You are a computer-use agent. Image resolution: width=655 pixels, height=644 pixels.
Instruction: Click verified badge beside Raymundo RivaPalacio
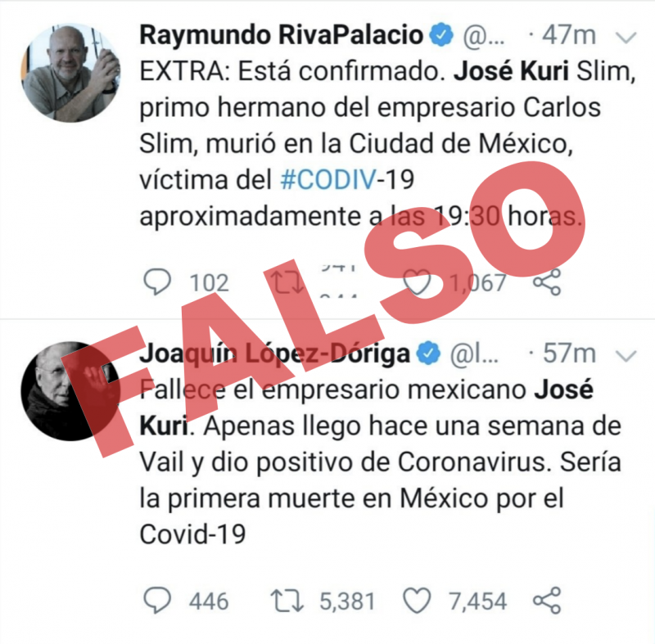coord(441,35)
